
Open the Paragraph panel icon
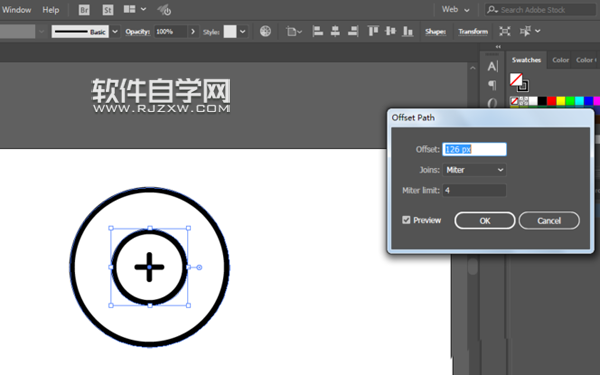[492, 85]
